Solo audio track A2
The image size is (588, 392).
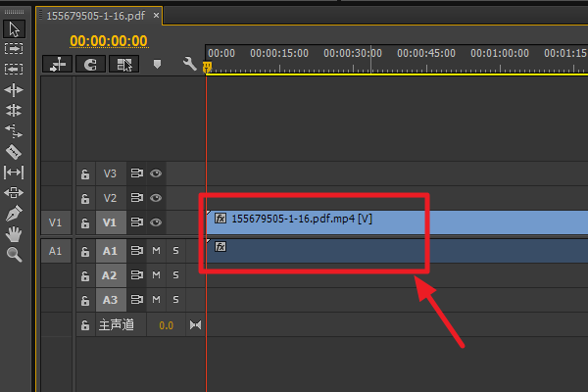(175, 275)
